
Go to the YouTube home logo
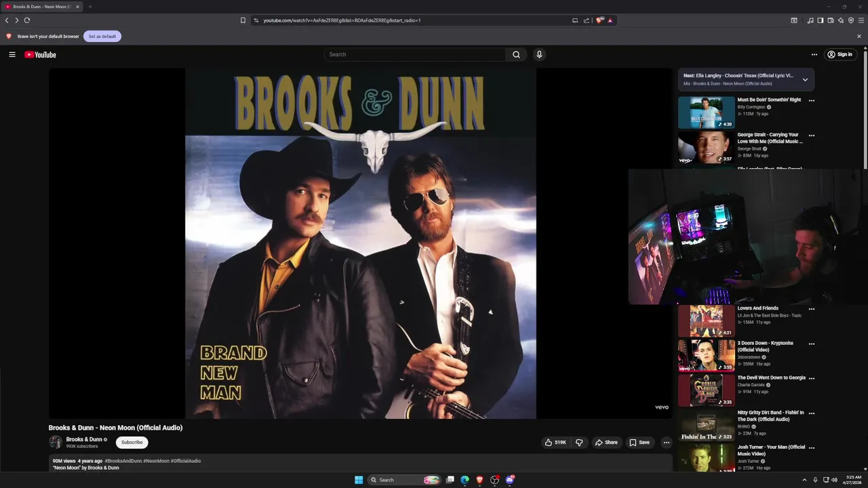(40, 54)
